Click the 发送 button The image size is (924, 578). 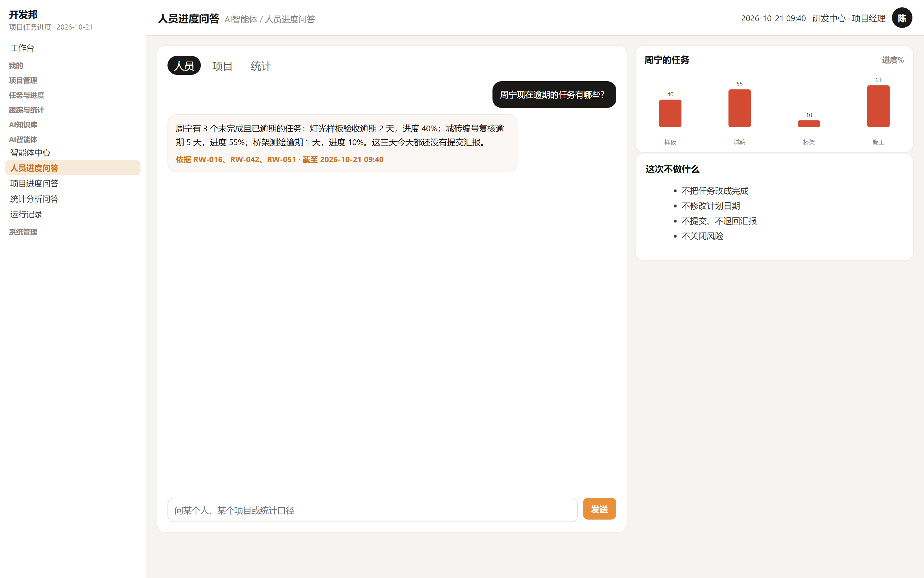(x=599, y=509)
